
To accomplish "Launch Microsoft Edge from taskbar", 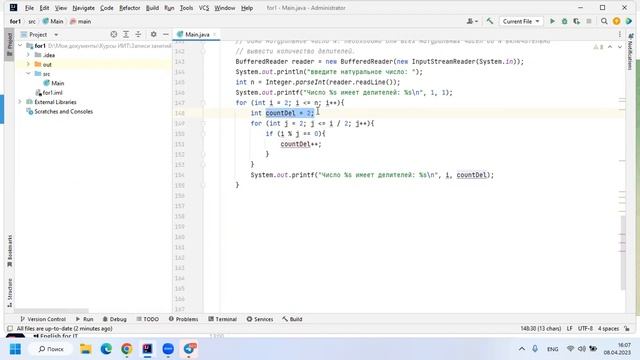I will tap(106, 349).
